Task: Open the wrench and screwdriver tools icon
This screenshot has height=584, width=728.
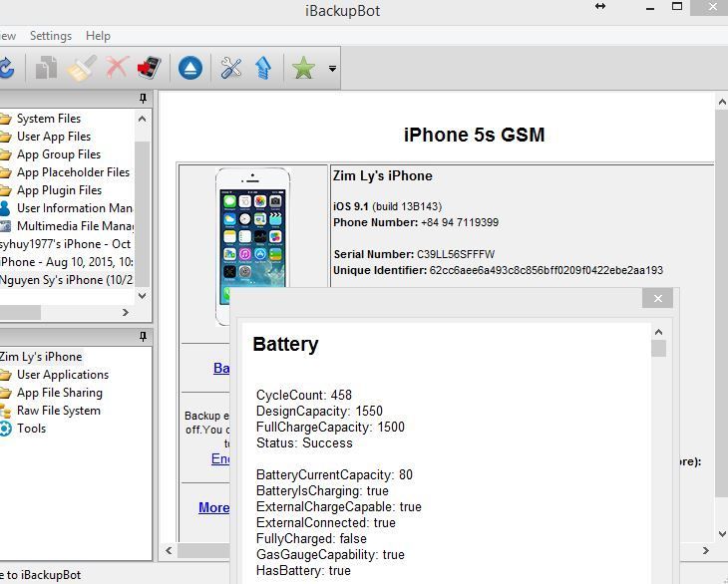Action: coord(231,68)
